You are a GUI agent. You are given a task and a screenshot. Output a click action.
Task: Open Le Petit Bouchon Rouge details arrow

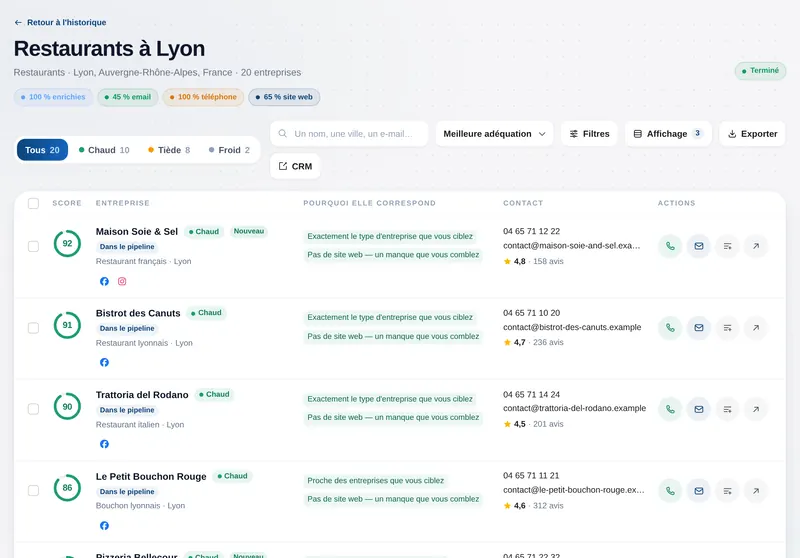[756, 491]
